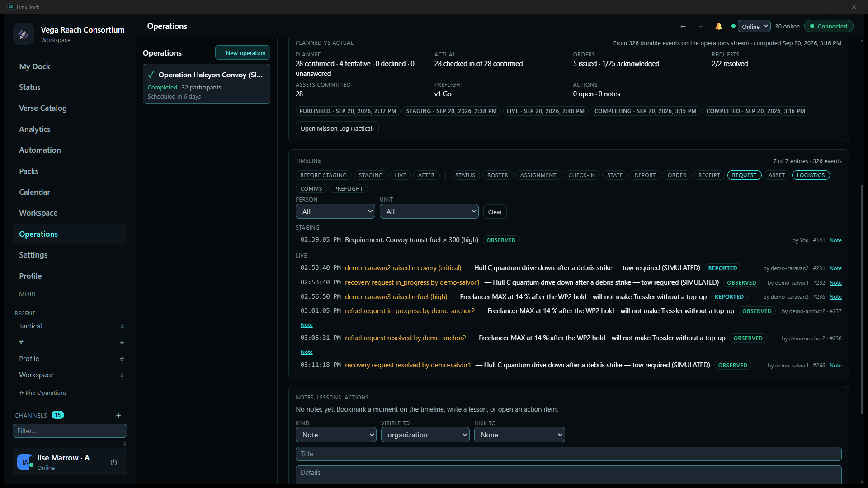Clear the timeline person and unit filters
868x488 pixels.
click(495, 212)
